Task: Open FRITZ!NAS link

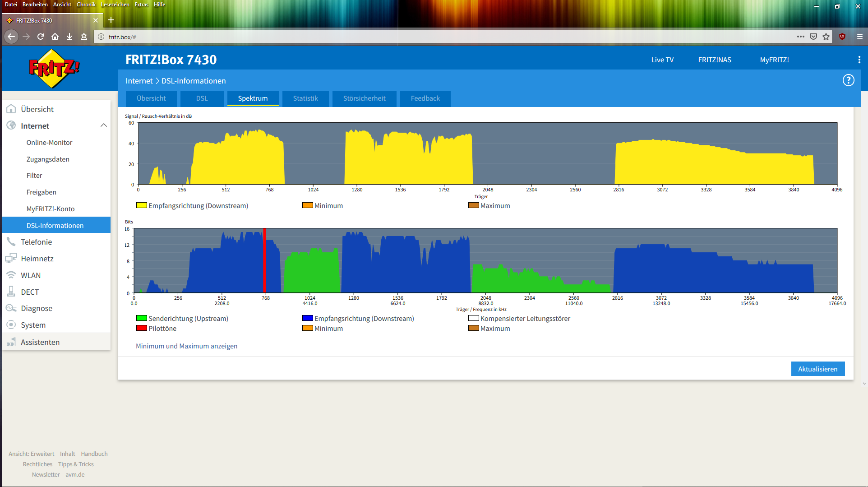Action: point(715,60)
